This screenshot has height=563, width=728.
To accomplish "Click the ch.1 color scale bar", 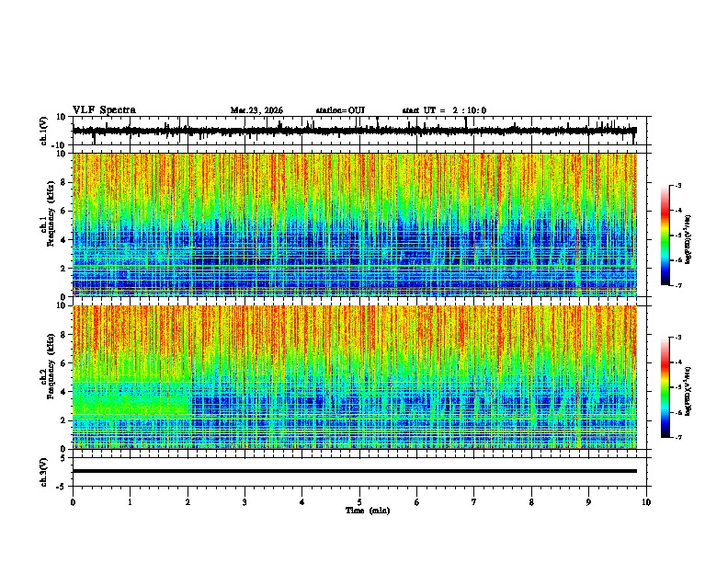I will pos(665,236).
